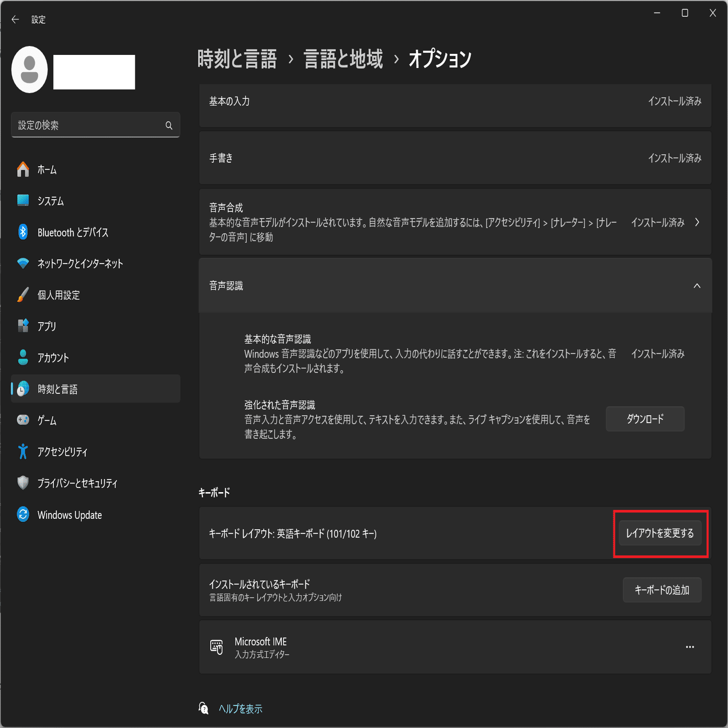The image size is (728, 728).
Task: Download 強化された音声認識
Action: [645, 418]
